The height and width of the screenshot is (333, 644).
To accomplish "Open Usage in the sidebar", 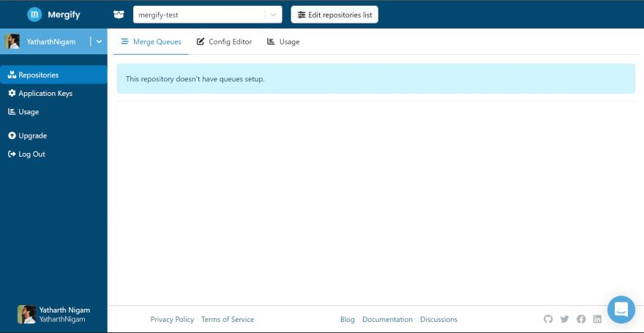I will point(53,112).
